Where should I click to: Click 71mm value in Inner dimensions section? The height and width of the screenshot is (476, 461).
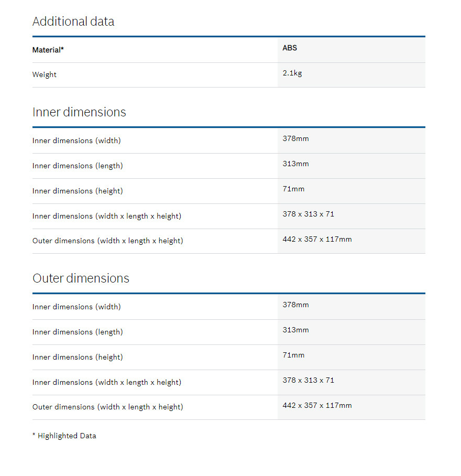(x=293, y=189)
